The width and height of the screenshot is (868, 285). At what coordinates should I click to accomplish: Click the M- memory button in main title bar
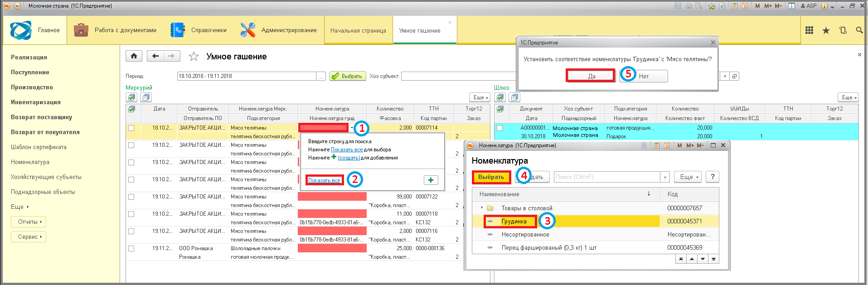coord(778,6)
